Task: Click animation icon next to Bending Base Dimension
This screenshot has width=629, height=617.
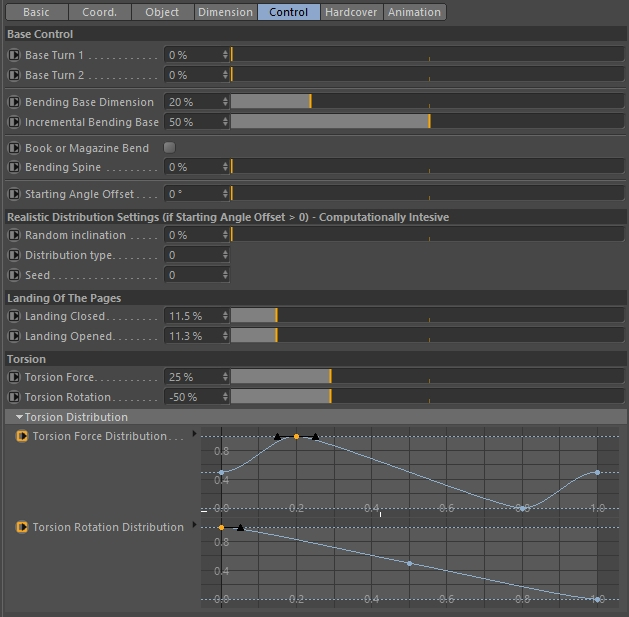Action: (x=14, y=102)
